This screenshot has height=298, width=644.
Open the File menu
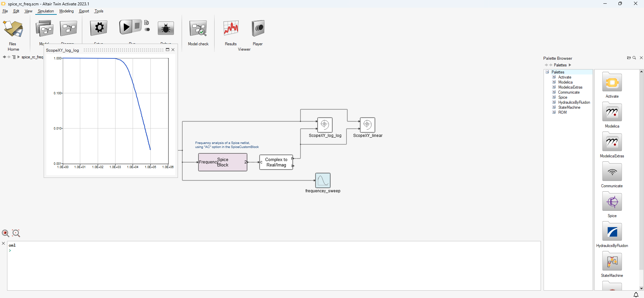point(5,11)
